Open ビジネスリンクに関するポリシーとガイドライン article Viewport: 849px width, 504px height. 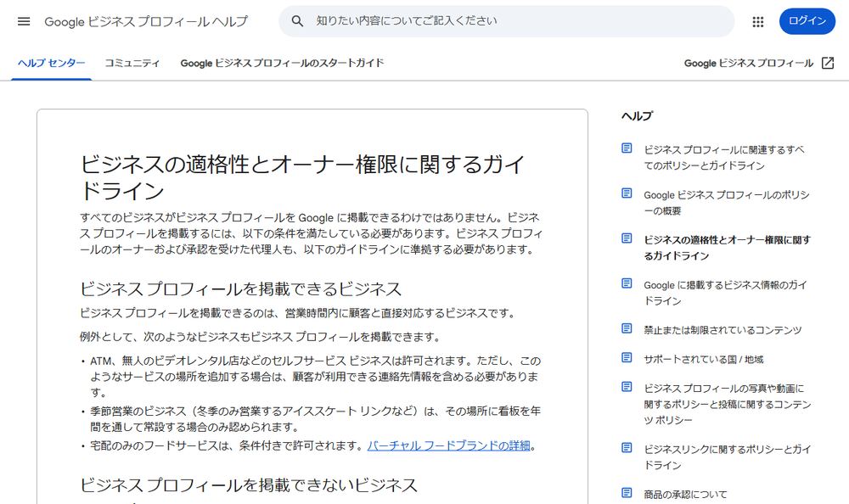tap(728, 457)
